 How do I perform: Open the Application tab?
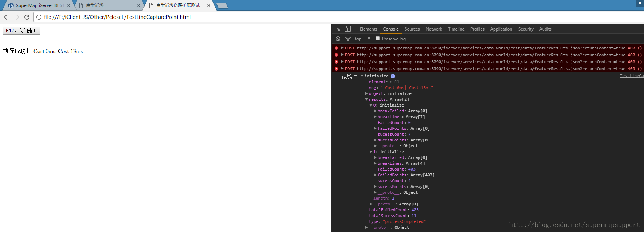pos(501,29)
